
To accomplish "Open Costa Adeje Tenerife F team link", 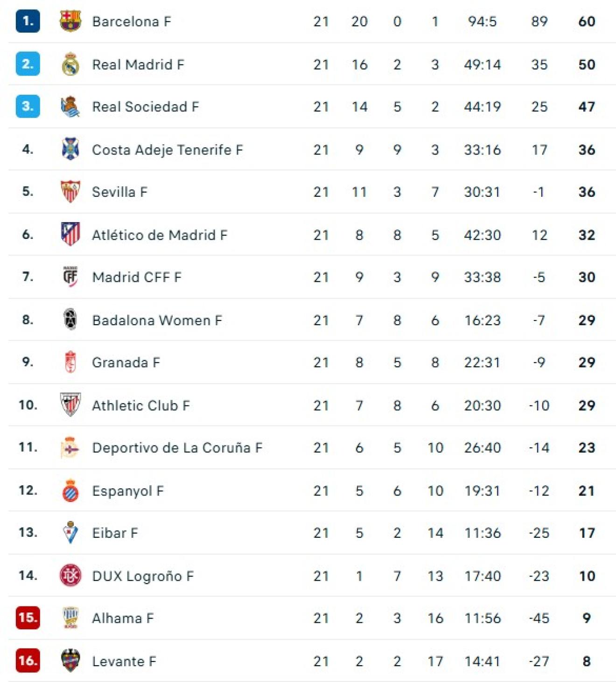I will [x=168, y=150].
